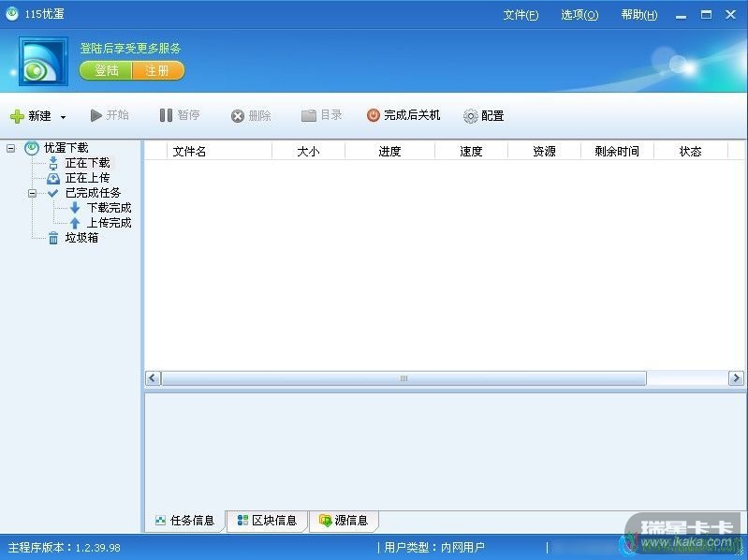The height and width of the screenshot is (560, 748).
Task: Click the 暂停 pause icon
Action: click(166, 115)
